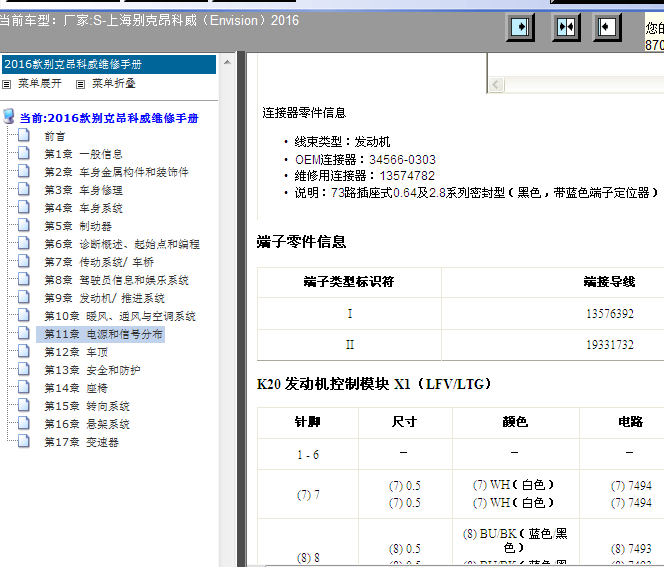Click terminal type identifier II cell
Screen dimensions: 664x567
point(350,345)
